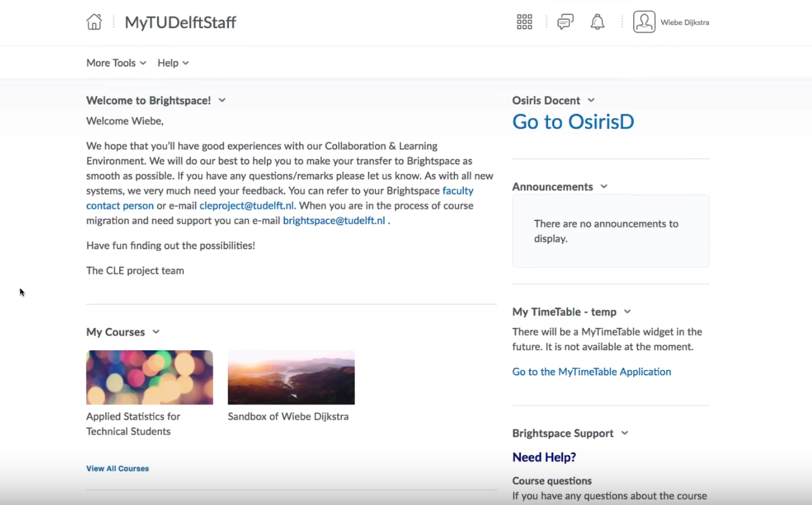The height and width of the screenshot is (505, 812).
Task: Click the brightspace@tudelft.nl email link
Action: pyautogui.click(x=334, y=221)
